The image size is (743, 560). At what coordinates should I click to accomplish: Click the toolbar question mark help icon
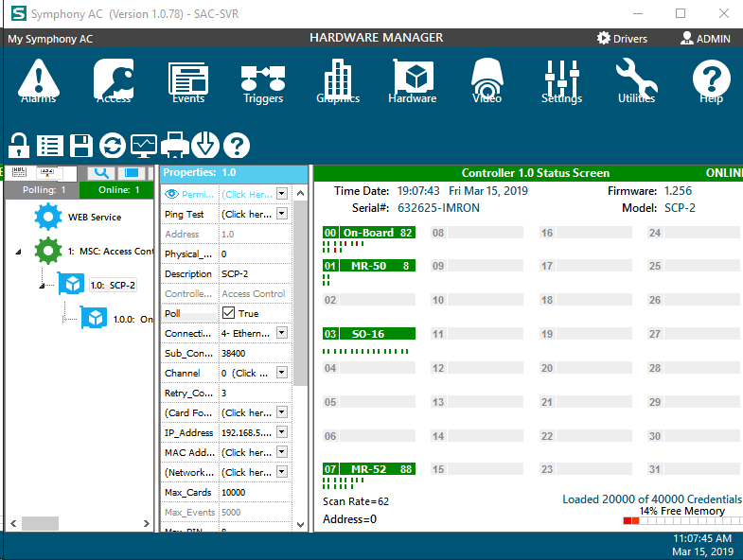(x=237, y=146)
